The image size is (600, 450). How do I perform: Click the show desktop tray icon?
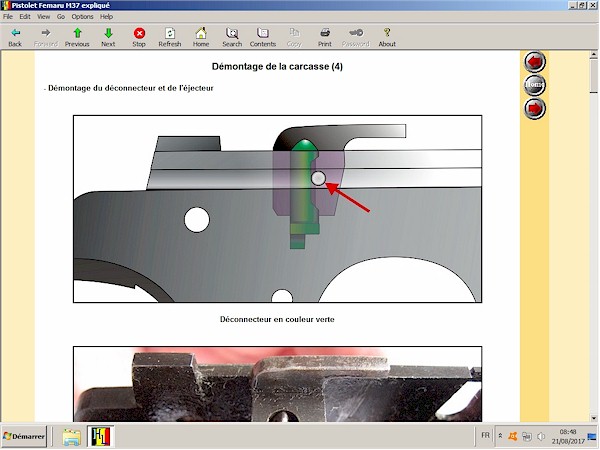(x=592, y=436)
